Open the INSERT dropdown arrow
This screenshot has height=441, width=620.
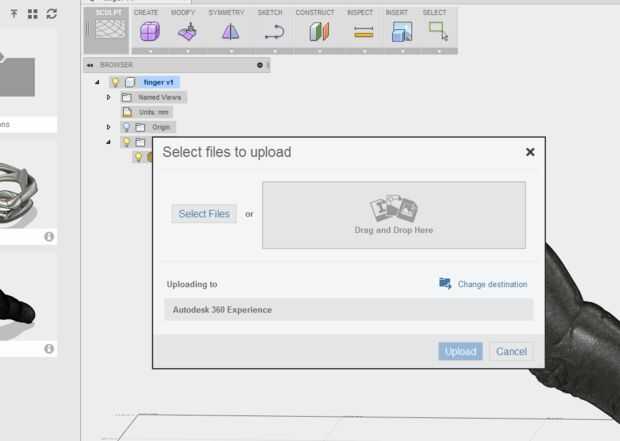(x=403, y=51)
